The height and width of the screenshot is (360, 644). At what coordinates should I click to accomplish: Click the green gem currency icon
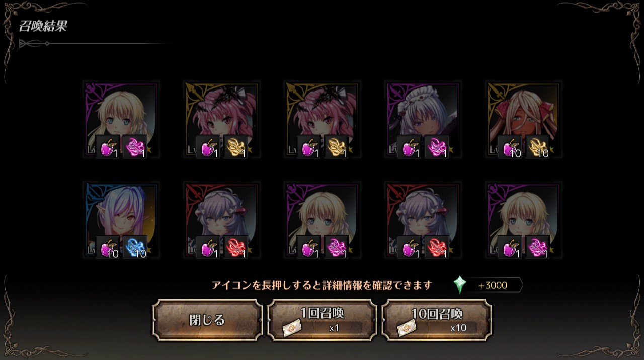click(x=460, y=285)
